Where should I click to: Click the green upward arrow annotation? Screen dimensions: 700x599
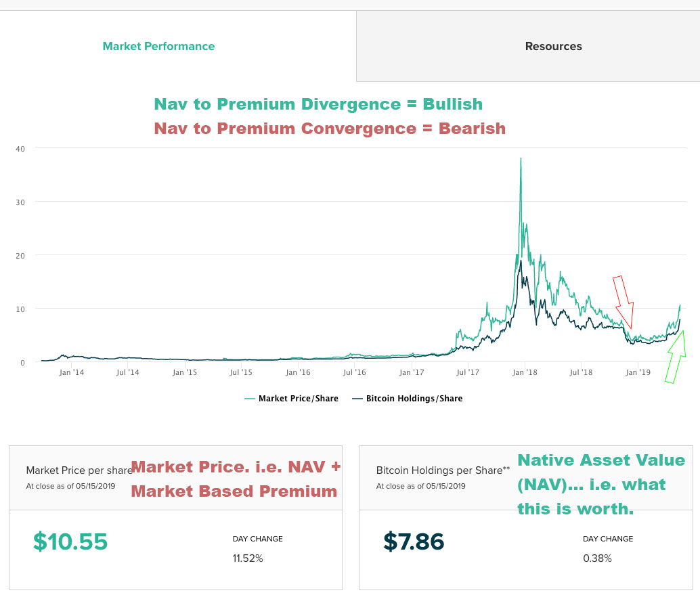pyautogui.click(x=674, y=355)
